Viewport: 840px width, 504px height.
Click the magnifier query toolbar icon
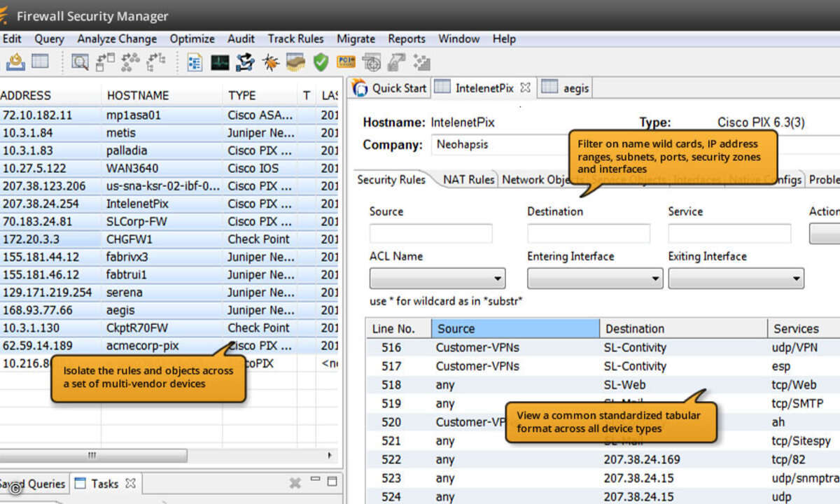80,62
